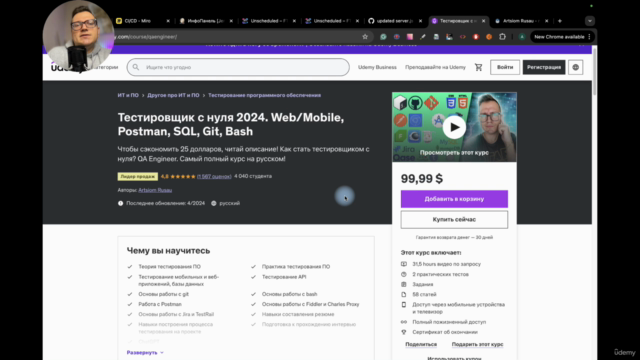Click the Поделиться share link
This screenshot has width=640, height=360.
click(421, 344)
